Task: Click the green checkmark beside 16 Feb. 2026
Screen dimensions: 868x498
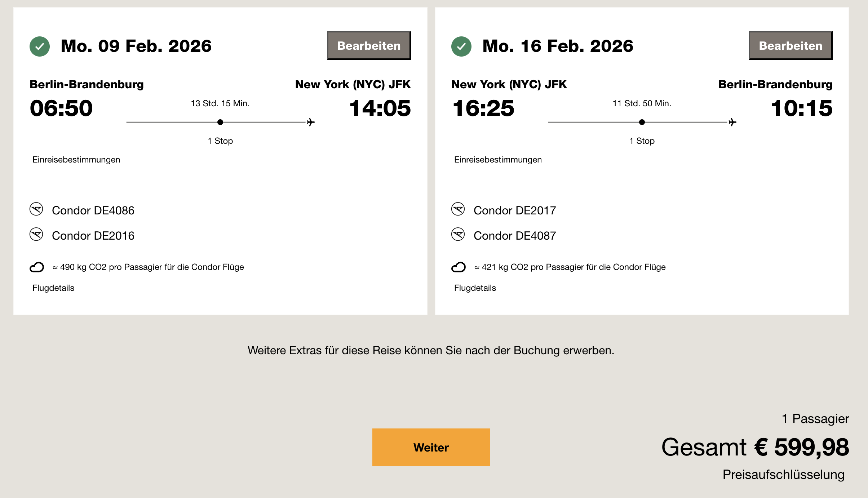Action: 461,46
